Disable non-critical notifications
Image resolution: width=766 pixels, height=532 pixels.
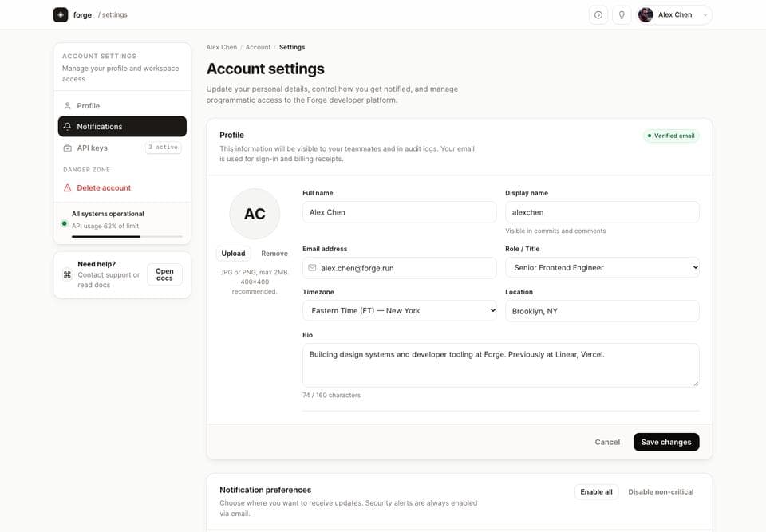(661, 491)
